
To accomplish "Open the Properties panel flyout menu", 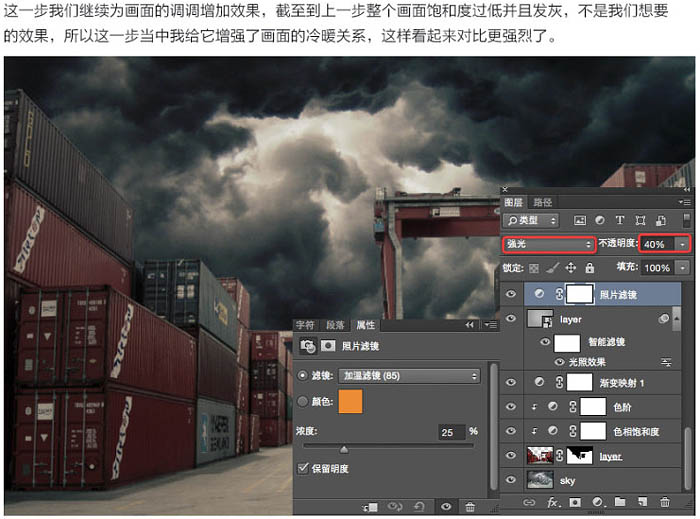I will pos(491,325).
